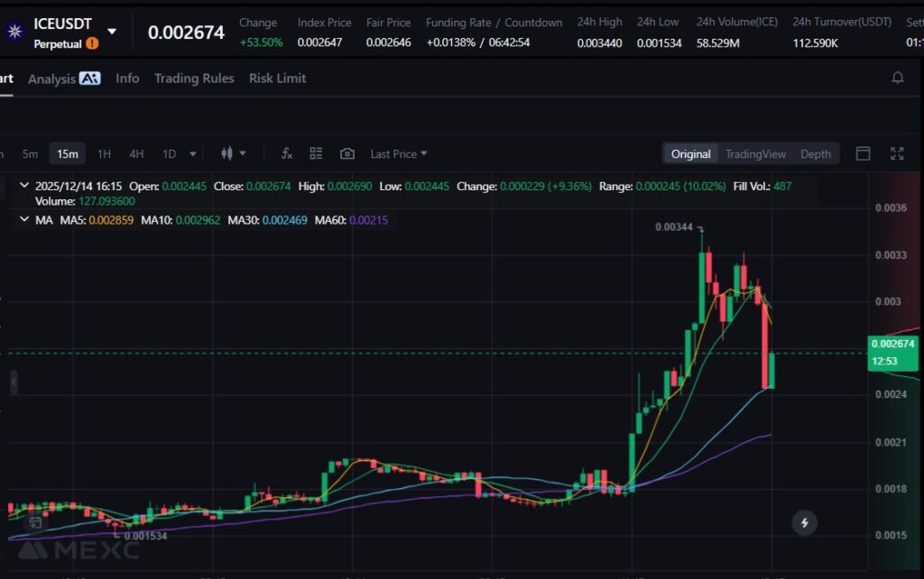Click the ICE coin logo
Image resolution: width=924 pixels, height=579 pixels.
click(14, 32)
